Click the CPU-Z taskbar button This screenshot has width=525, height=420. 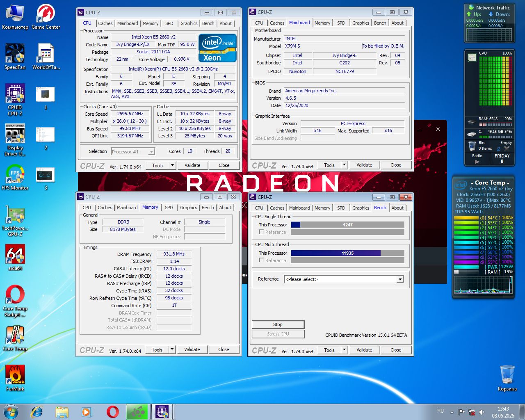pyautogui.click(x=162, y=412)
